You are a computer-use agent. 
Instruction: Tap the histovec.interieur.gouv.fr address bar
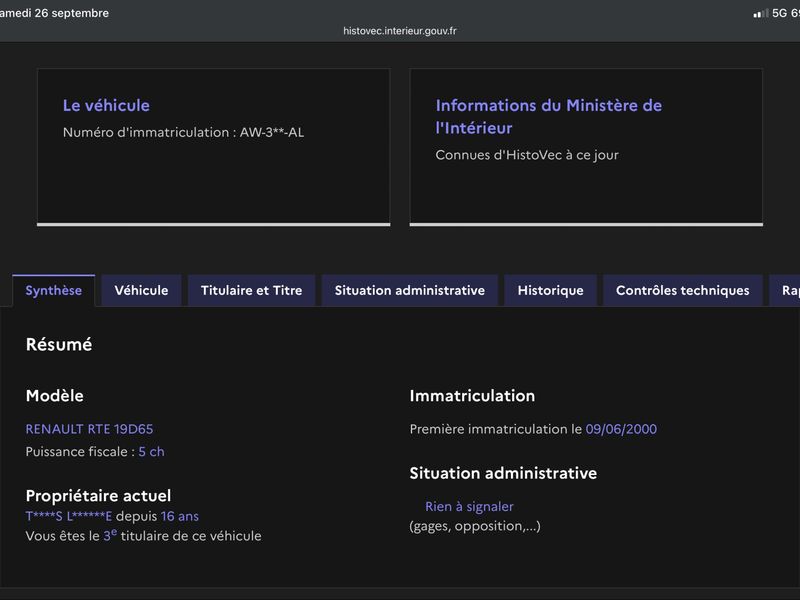click(400, 31)
